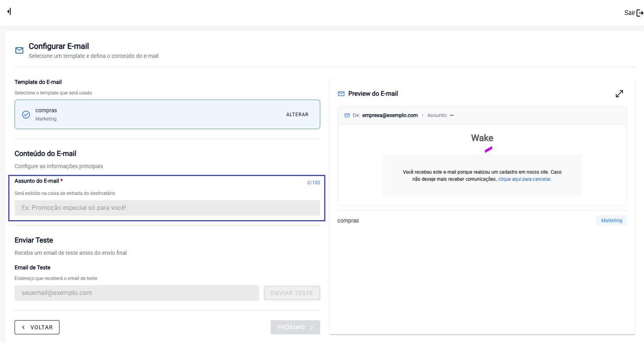Click the Assunto label in preview header
This screenshot has width=644, height=343.
[x=437, y=115]
